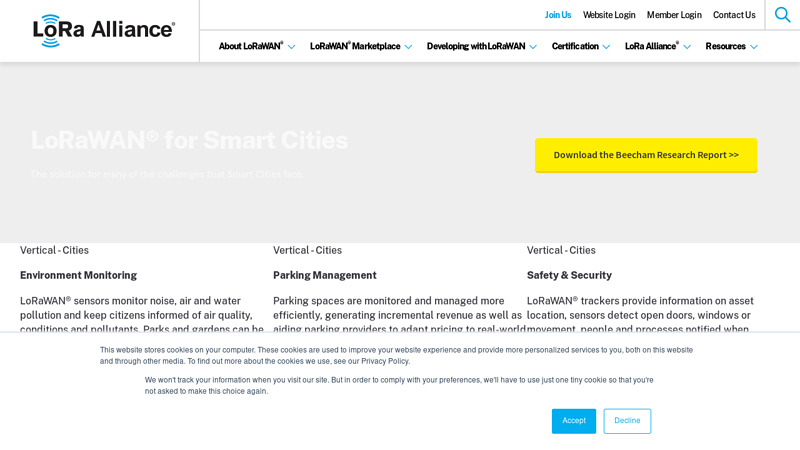Expand LoRa Alliance menu chevron
This screenshot has height=450, width=800.
click(687, 47)
